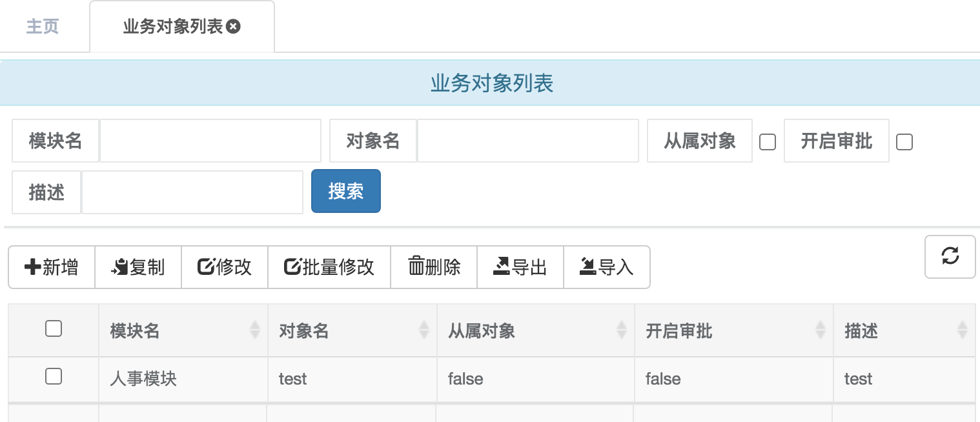Enable the 从属对象 checkbox
Image resolution: width=980 pixels, height=422 pixels.
(x=768, y=141)
